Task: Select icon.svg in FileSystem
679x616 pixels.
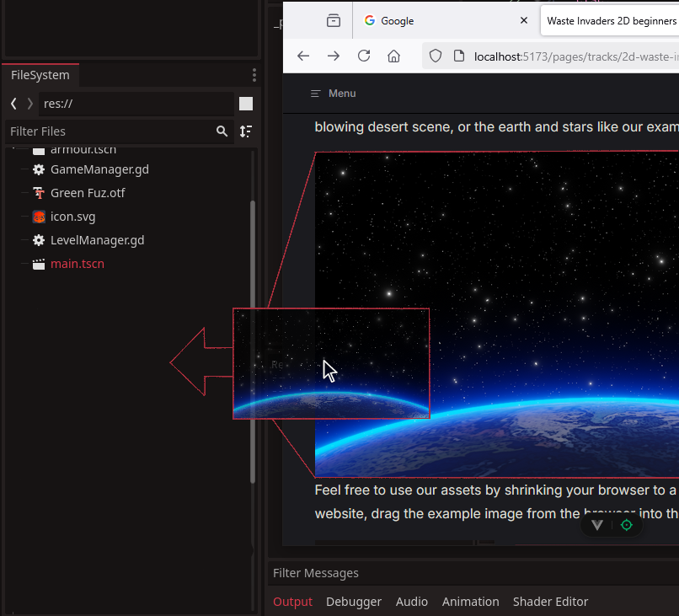Action: point(72,217)
